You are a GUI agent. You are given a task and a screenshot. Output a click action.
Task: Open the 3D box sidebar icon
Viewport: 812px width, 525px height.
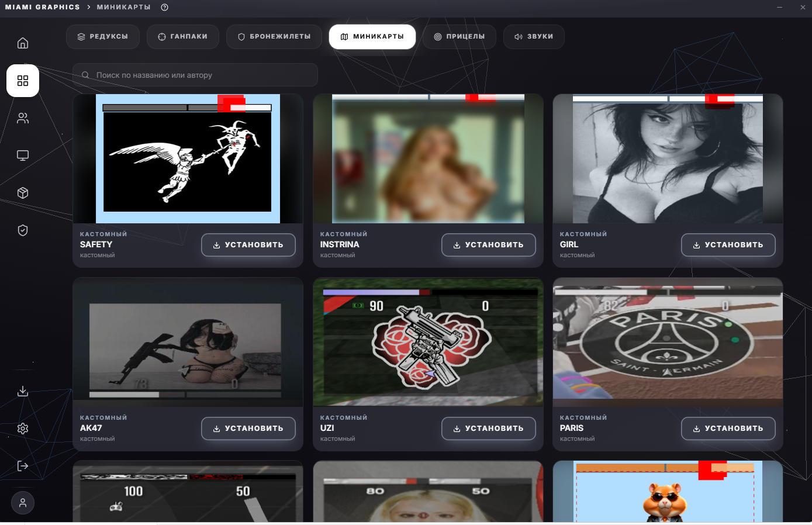click(x=23, y=193)
